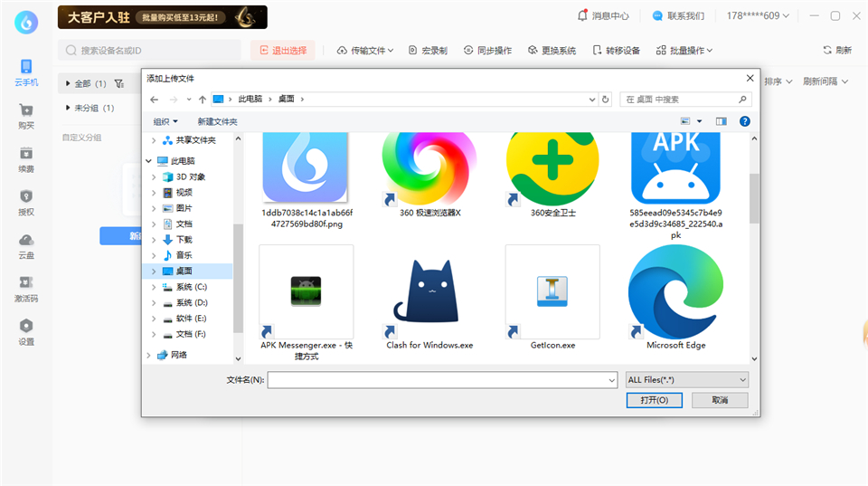
Task: Click the back arrow in file dialog
Action: [x=155, y=100]
